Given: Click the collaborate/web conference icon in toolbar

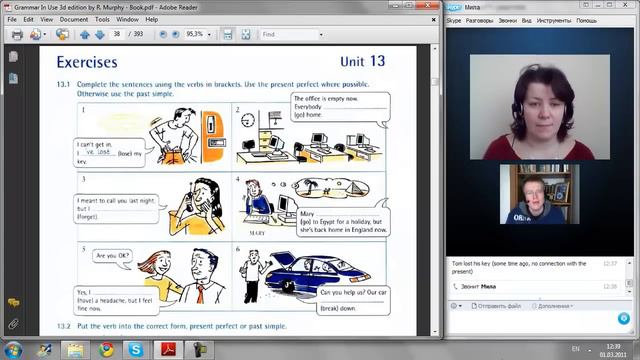Looking at the screenshot, I should (x=62, y=34).
